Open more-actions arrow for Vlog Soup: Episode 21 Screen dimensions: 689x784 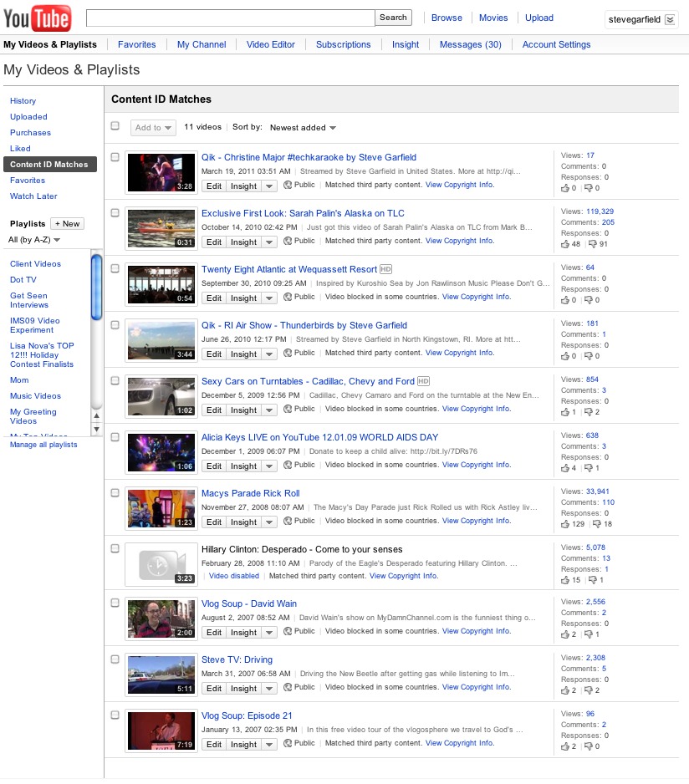tap(269, 745)
